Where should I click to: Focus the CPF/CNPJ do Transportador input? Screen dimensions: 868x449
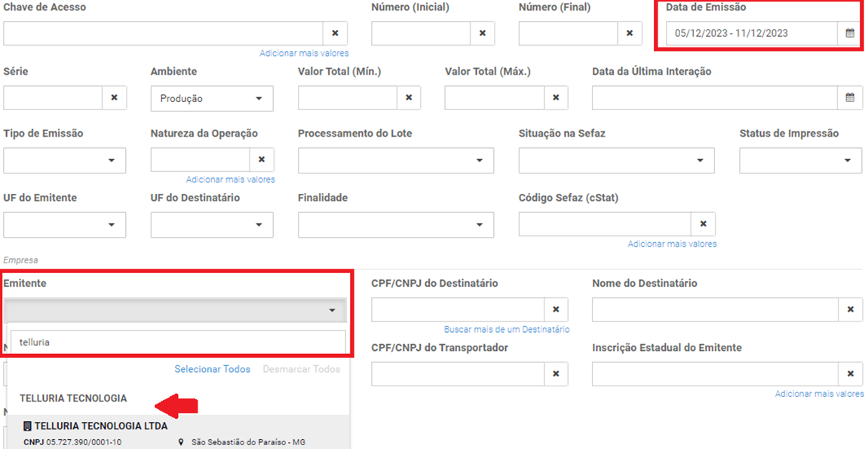458,374
